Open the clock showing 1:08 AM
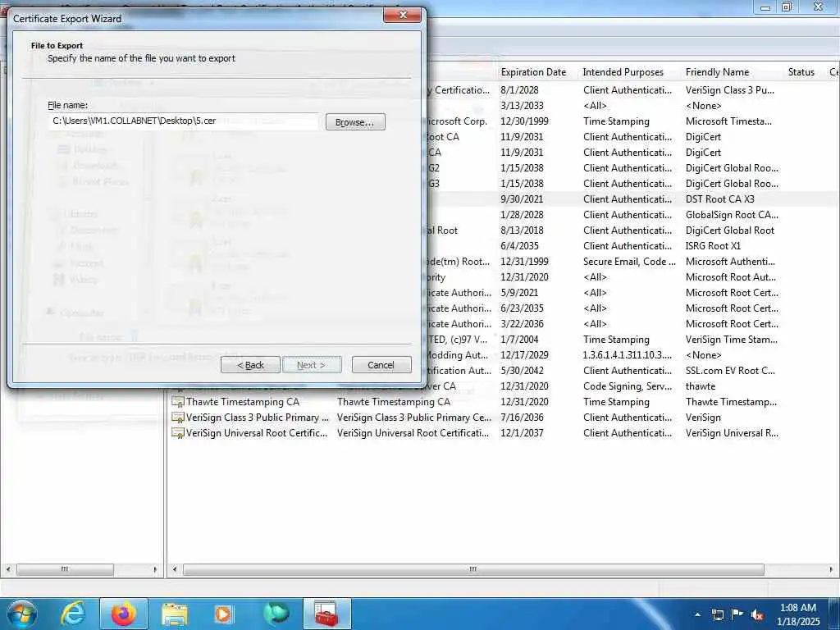Image resolution: width=840 pixels, height=630 pixels. coord(798,614)
